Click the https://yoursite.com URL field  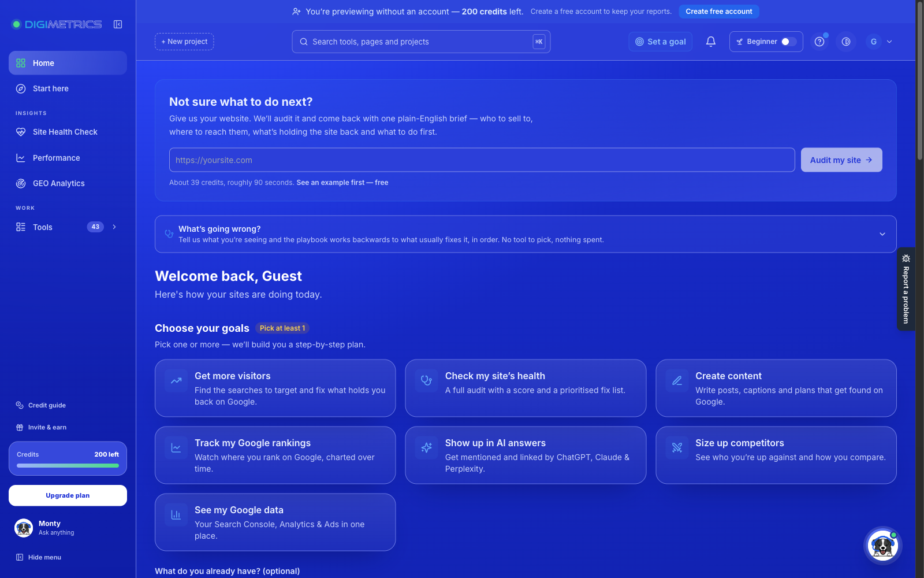482,160
